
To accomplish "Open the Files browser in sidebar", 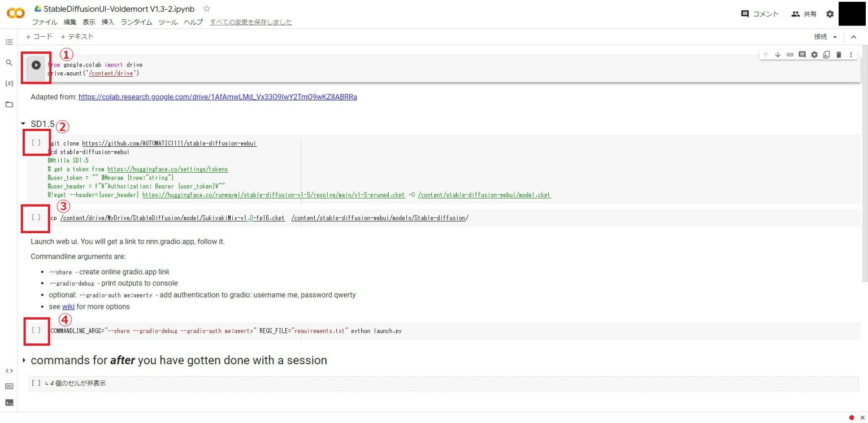I will coord(9,104).
